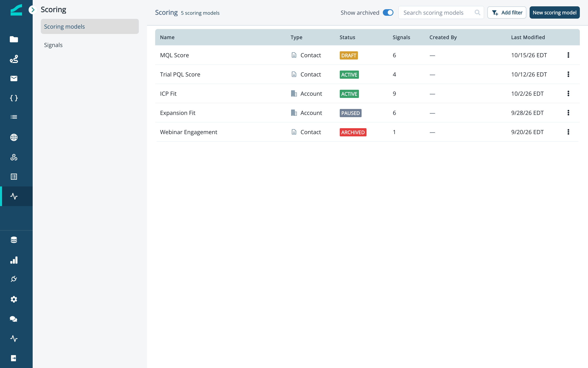Open the MQL Score scoring model
The width and height of the screenshot is (588, 368).
pyautogui.click(x=174, y=55)
